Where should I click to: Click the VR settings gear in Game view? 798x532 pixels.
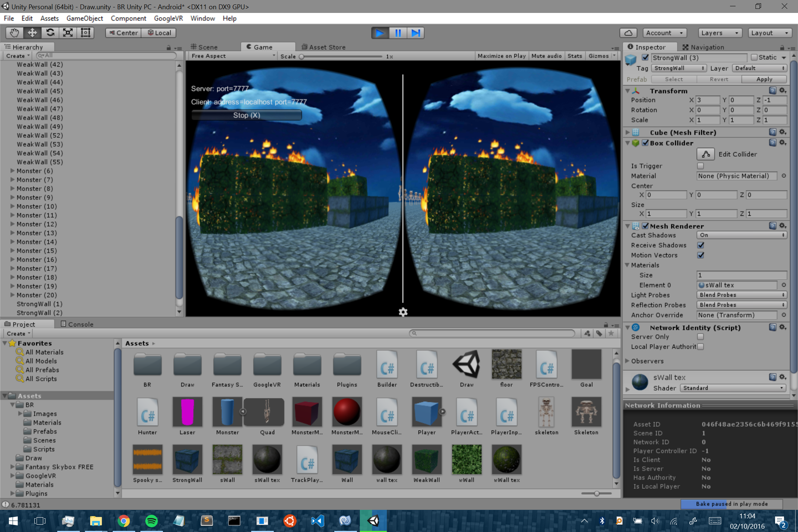click(403, 312)
